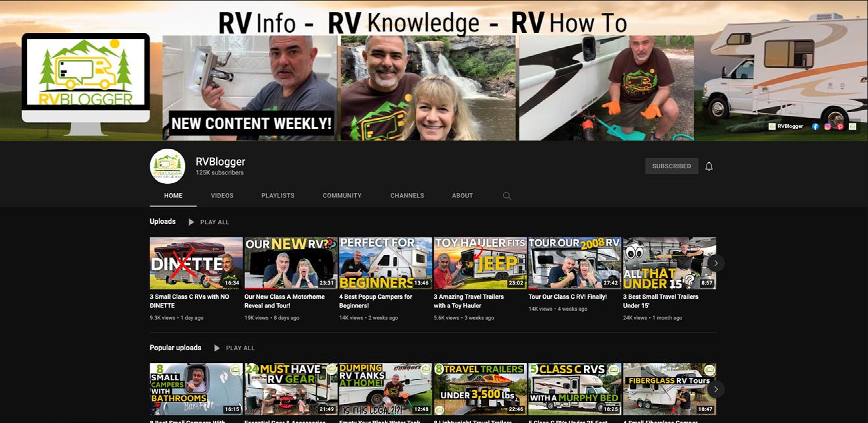Switch to the HOME tab
The width and height of the screenshot is (868, 423).
(x=173, y=196)
